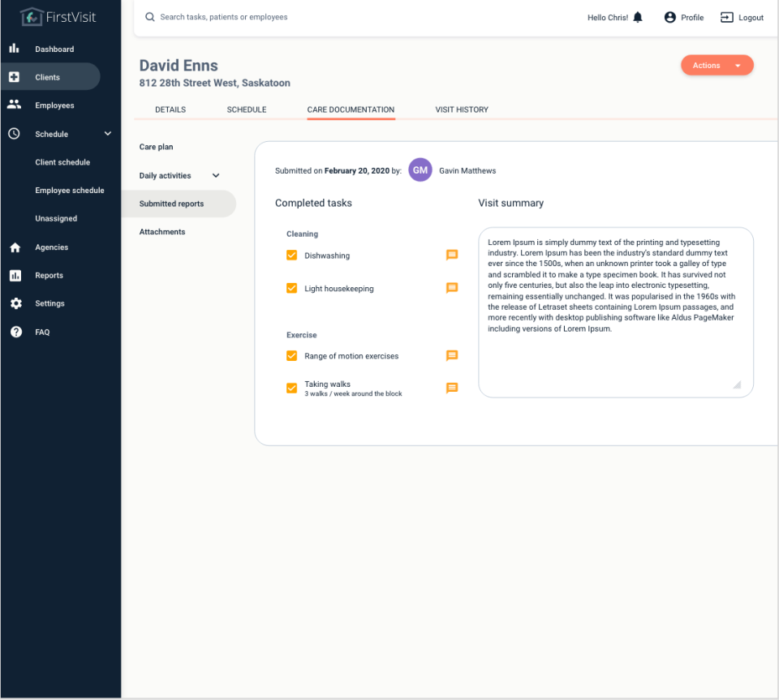The width and height of the screenshot is (779, 700).
Task: Click the comment icon beside Taking walks
Action: [452, 388]
